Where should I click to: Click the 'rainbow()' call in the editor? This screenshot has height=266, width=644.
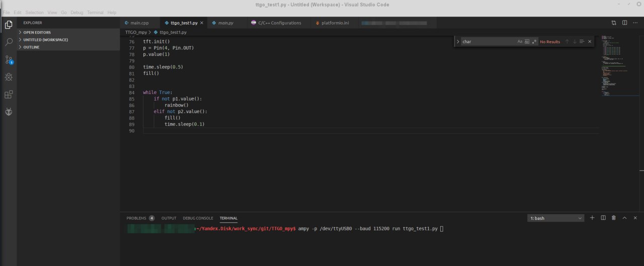pos(176,105)
